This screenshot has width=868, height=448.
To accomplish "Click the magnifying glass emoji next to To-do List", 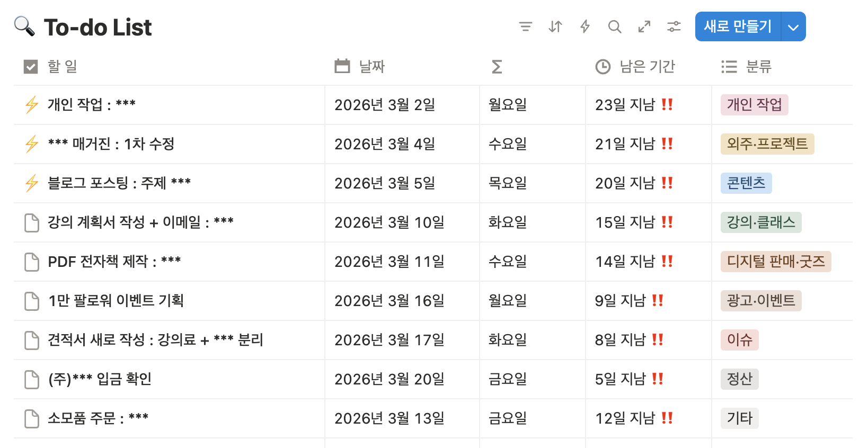I will click(23, 26).
